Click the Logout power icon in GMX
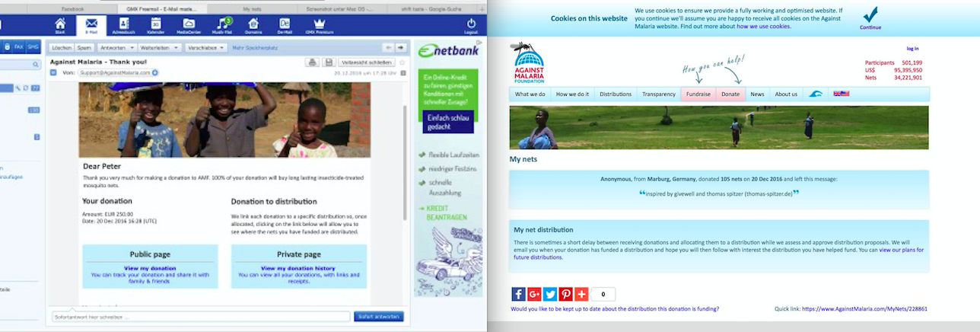Viewport: 980px width, 332px height. 471,25
